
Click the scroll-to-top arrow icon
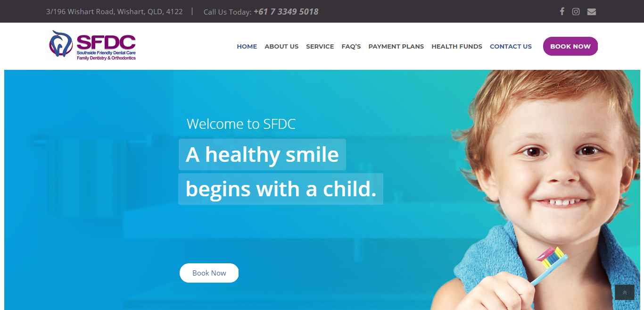[x=624, y=293]
